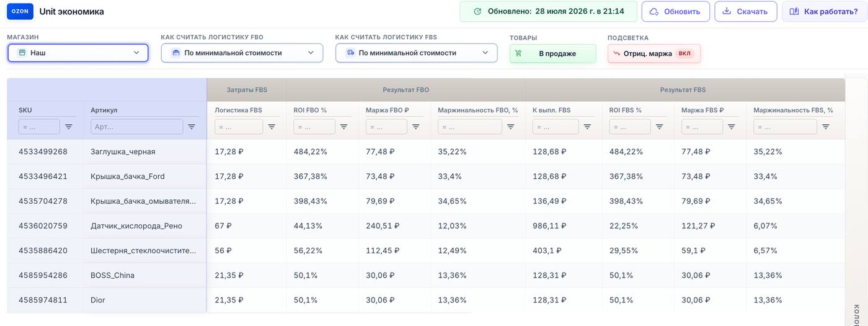Sort by Логистика FBS column header
The width and height of the screenshot is (868, 326).
(x=238, y=110)
